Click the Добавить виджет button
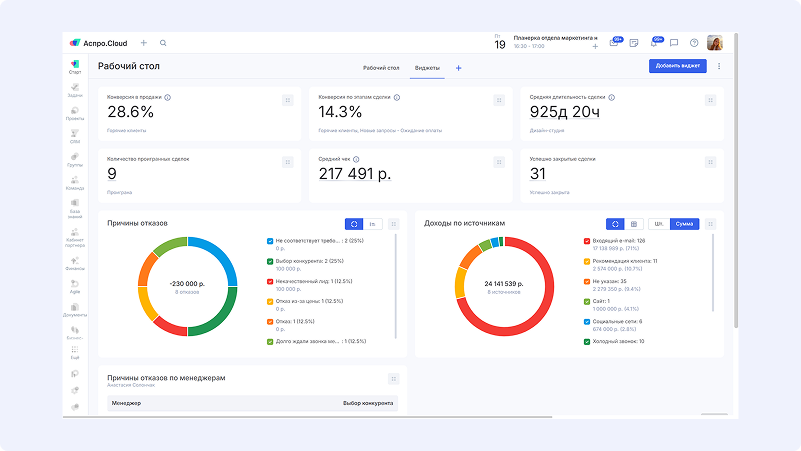Image resolution: width=801 pixels, height=451 pixels. point(677,66)
